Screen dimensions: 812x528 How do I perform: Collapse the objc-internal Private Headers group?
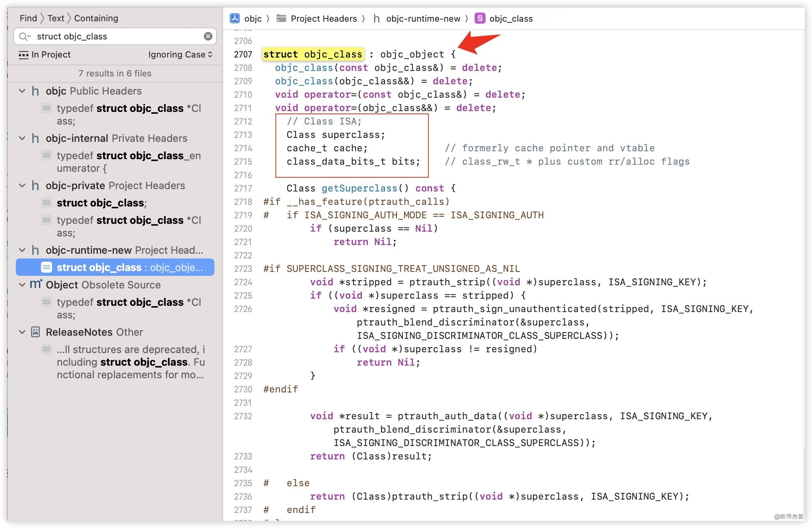[x=22, y=138]
